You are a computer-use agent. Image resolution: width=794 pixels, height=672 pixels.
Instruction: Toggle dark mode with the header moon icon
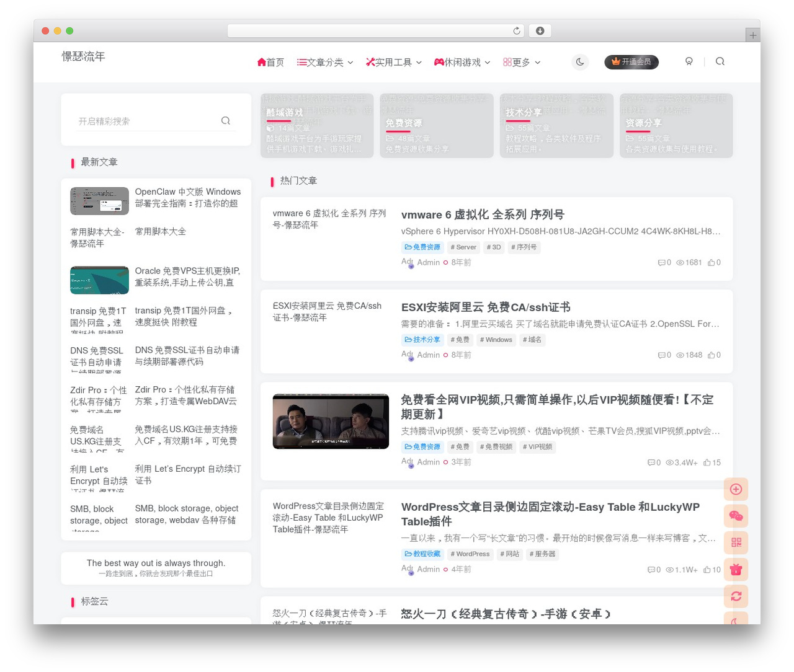(580, 61)
